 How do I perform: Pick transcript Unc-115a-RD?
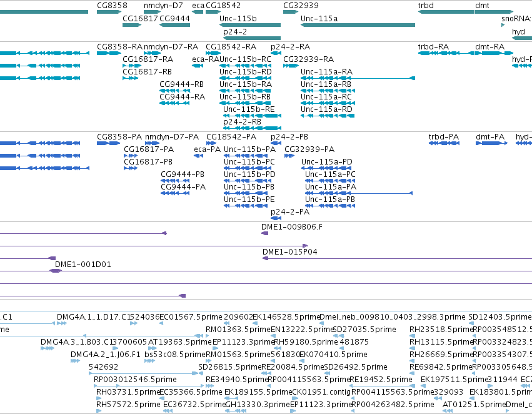pyautogui.click(x=328, y=116)
